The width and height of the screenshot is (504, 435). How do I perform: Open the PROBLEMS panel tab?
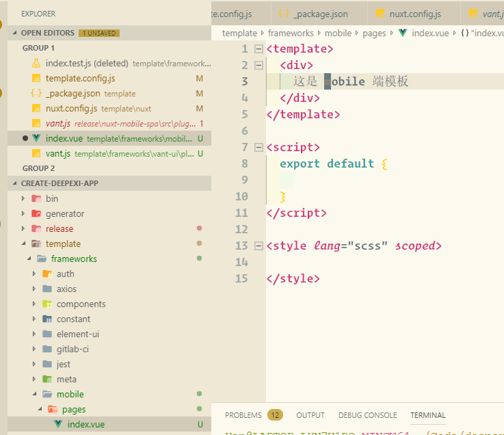tap(243, 415)
